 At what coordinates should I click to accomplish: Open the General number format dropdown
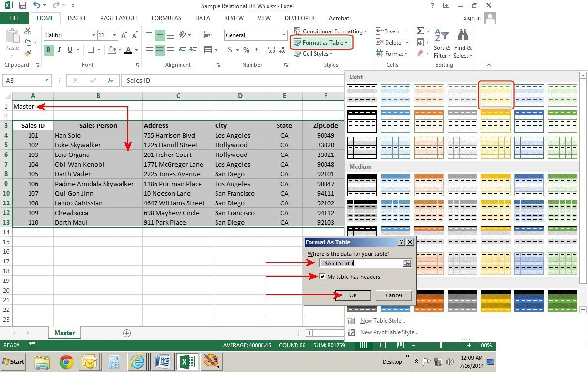click(x=284, y=35)
